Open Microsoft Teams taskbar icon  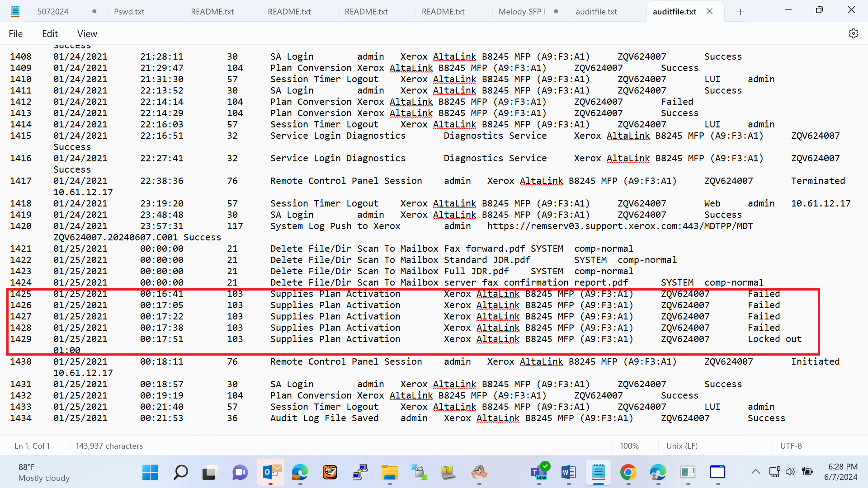pos(539,473)
